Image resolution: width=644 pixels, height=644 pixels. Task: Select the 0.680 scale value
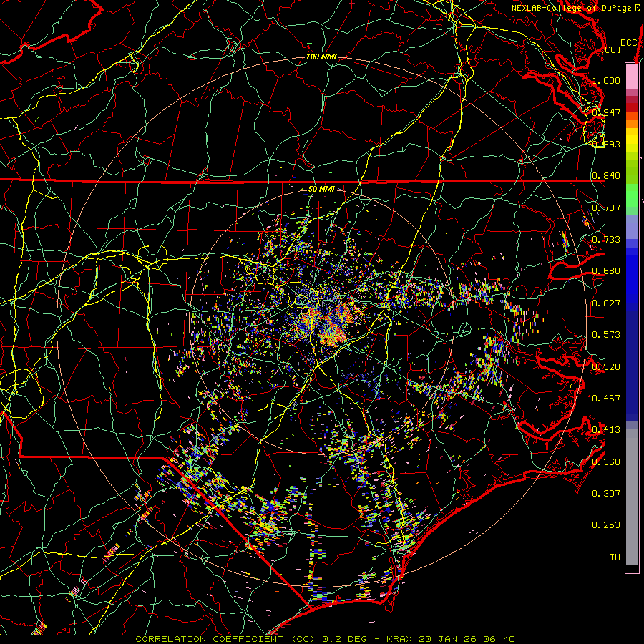point(606,271)
